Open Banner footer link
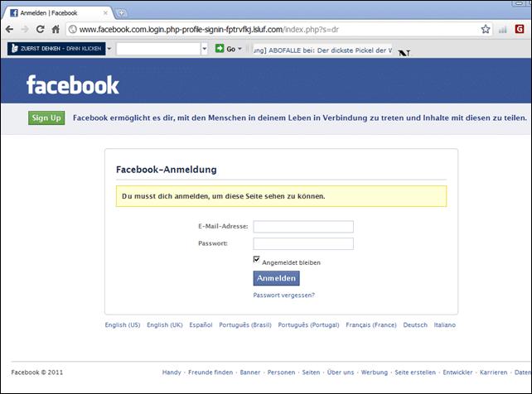Image resolution: width=532 pixels, height=394 pixels. [x=250, y=372]
